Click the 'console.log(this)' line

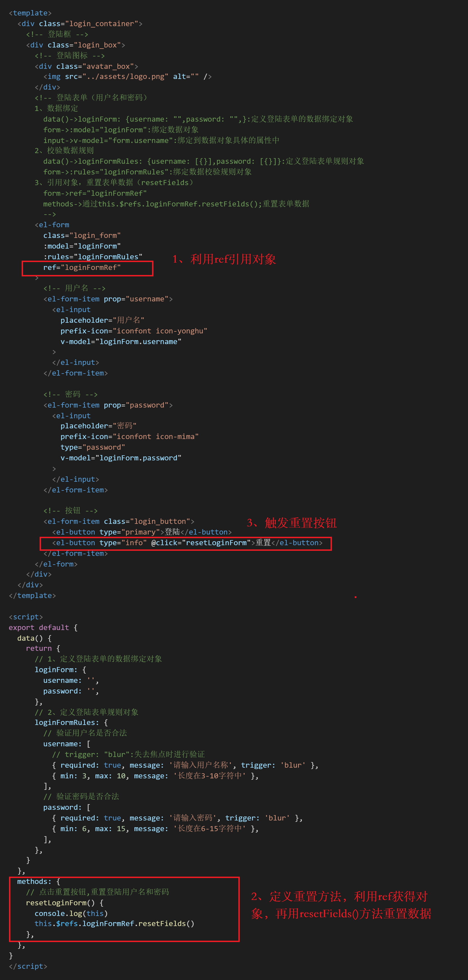[x=71, y=914]
